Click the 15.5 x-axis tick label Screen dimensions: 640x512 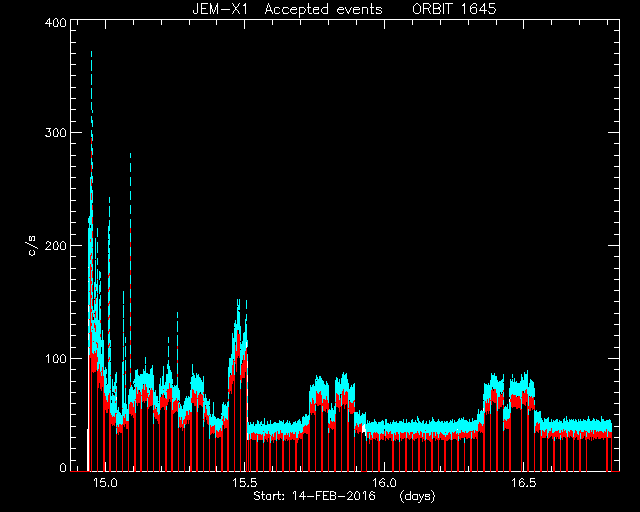tap(245, 483)
